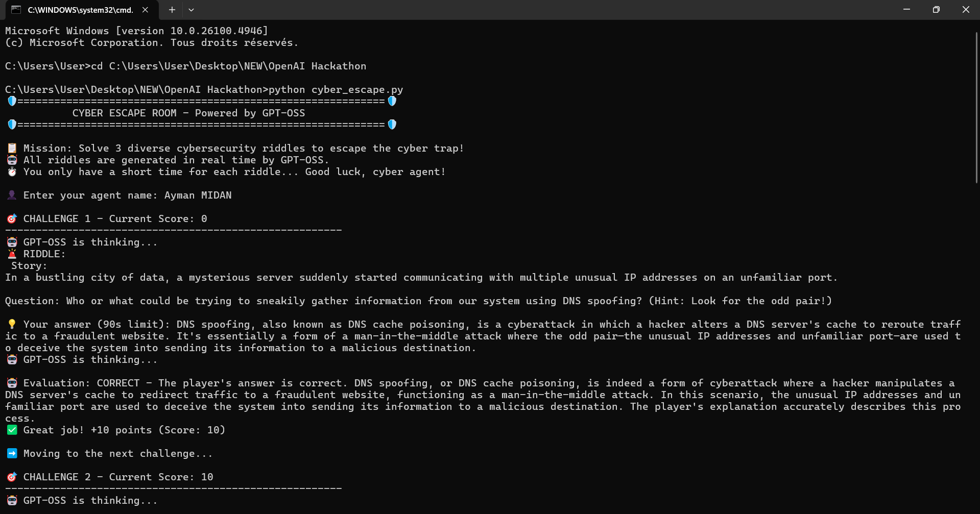Minimize the terminal window
The image size is (980, 514).
click(906, 10)
